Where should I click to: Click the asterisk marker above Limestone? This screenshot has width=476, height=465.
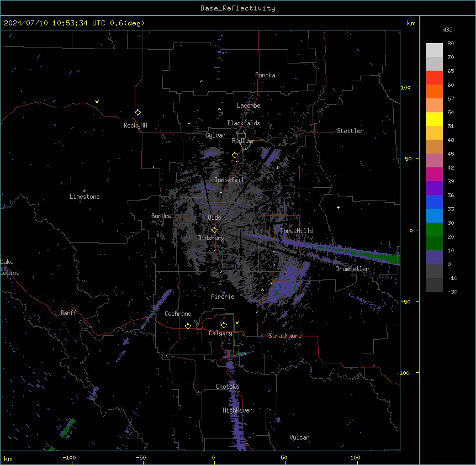click(84, 191)
